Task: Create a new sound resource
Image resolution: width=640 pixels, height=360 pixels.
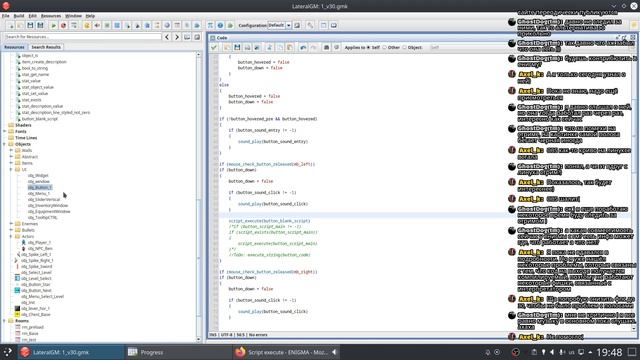Action: point(97,25)
